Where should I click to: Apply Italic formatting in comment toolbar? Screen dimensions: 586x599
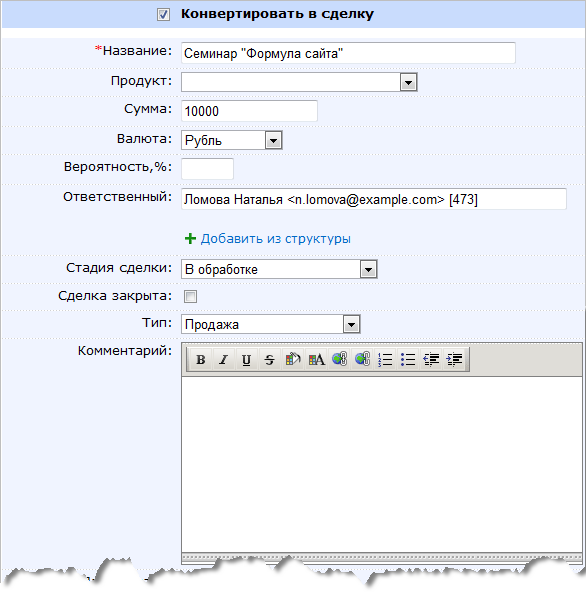point(223,359)
